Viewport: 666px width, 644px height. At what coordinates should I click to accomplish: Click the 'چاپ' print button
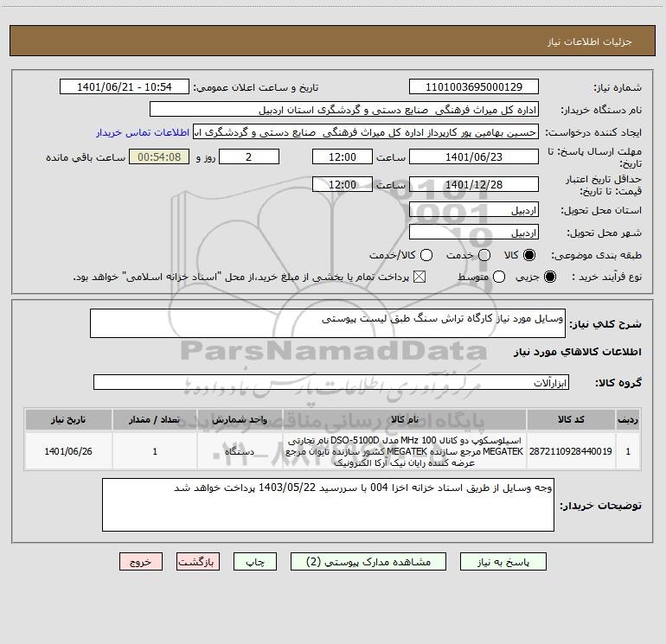click(x=255, y=562)
